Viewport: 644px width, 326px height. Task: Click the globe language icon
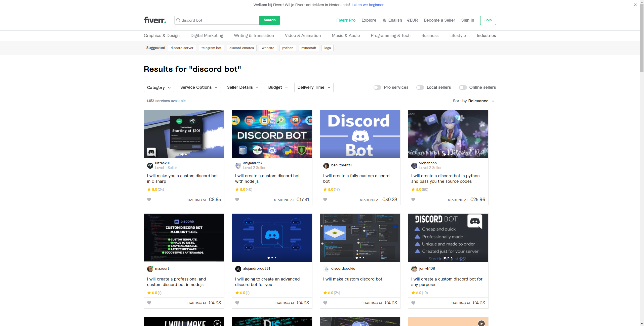click(x=384, y=20)
